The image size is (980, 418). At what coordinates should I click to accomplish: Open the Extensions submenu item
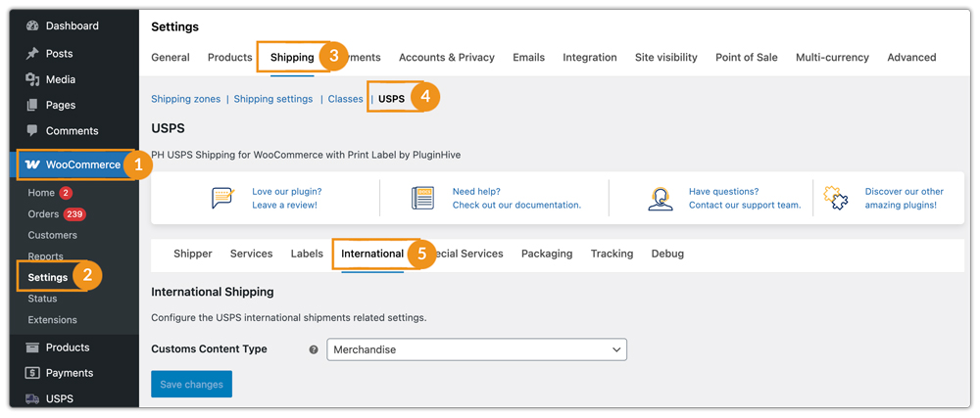[53, 320]
